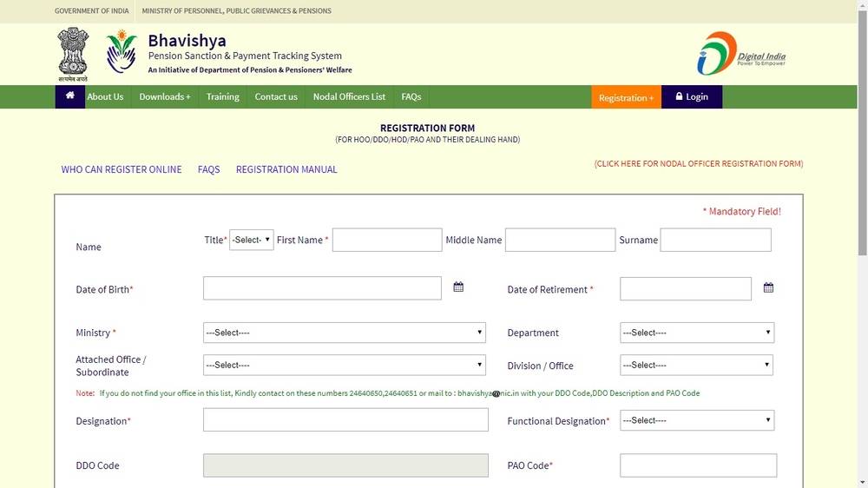Focus the Surname input field
868x488 pixels.
point(716,240)
